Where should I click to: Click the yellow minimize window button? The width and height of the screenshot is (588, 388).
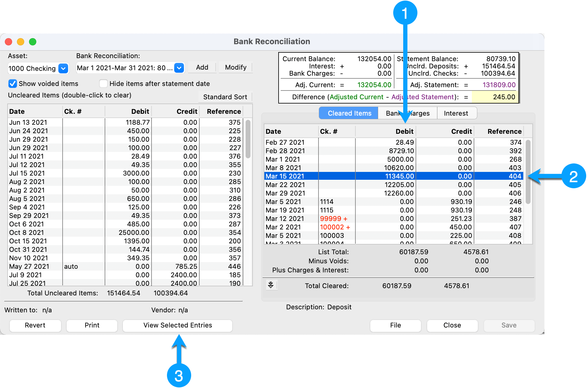(21, 42)
